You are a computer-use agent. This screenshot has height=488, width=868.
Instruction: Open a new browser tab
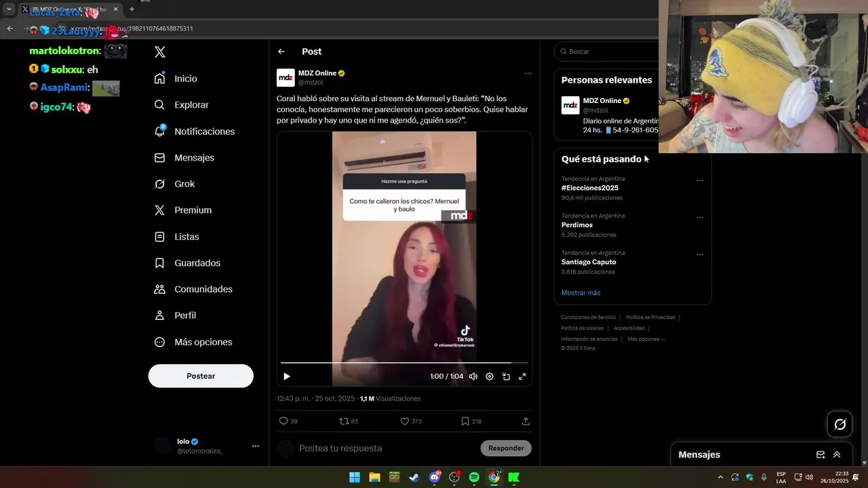(132, 9)
